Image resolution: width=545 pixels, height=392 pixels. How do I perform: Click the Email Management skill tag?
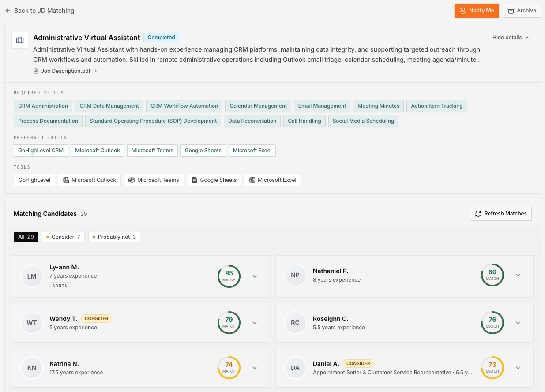point(322,106)
